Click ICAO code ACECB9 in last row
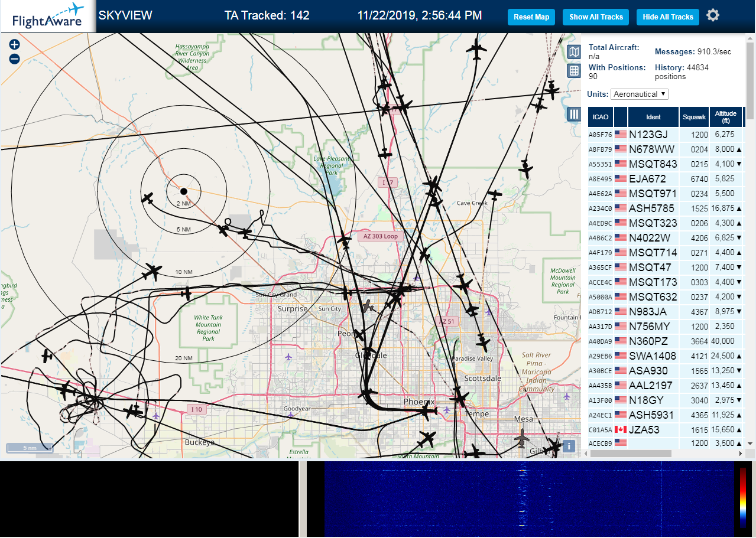Image resolution: width=756 pixels, height=538 pixels. 600,443
